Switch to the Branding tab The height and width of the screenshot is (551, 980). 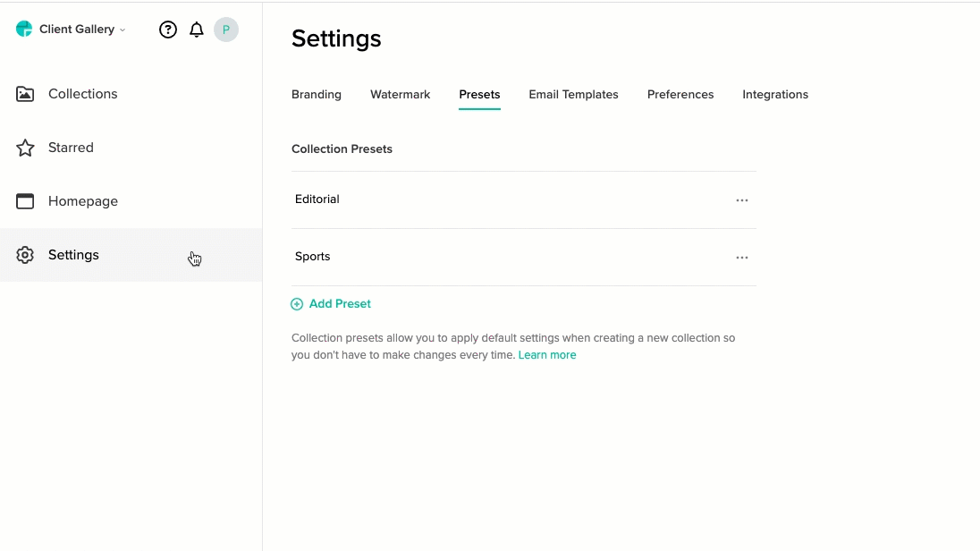tap(317, 95)
